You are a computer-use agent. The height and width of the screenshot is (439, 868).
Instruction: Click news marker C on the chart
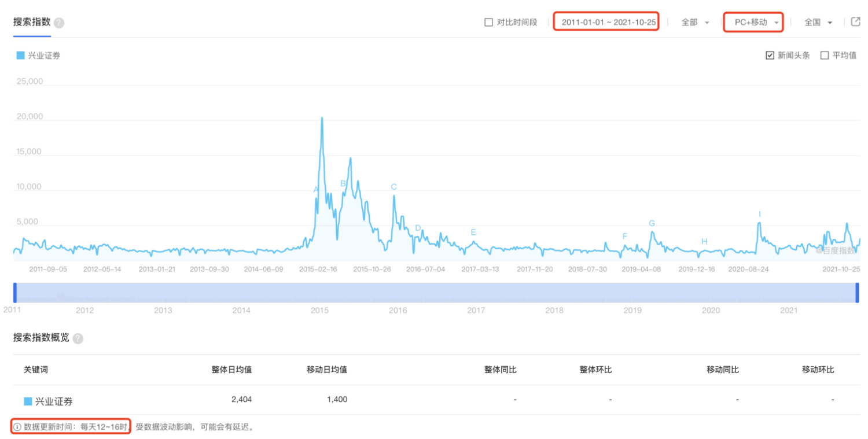(394, 187)
